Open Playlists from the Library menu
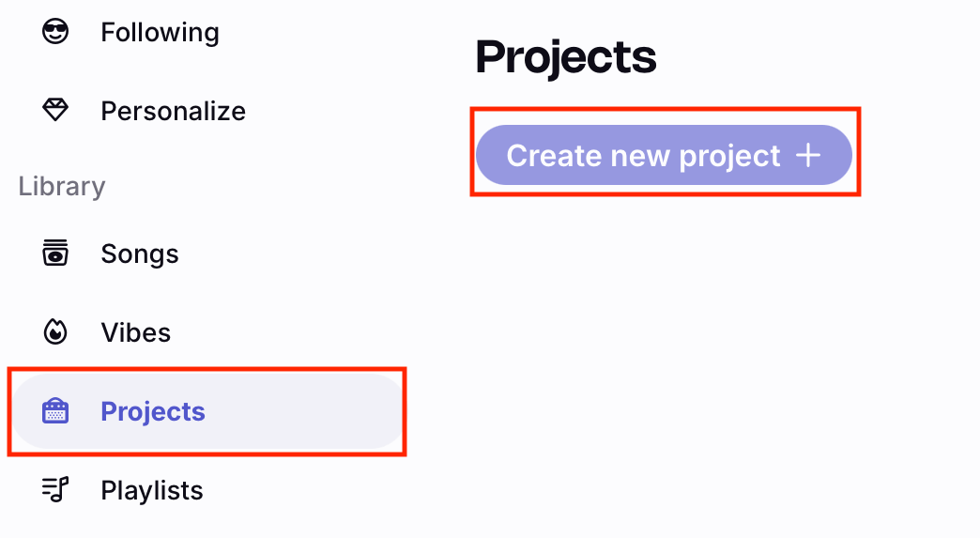The image size is (980, 538). point(152,490)
